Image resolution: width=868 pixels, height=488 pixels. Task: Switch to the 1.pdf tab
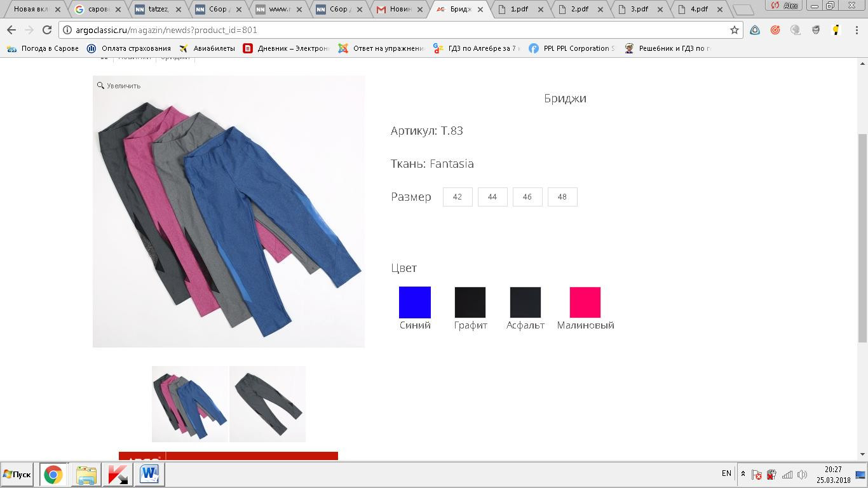519,10
